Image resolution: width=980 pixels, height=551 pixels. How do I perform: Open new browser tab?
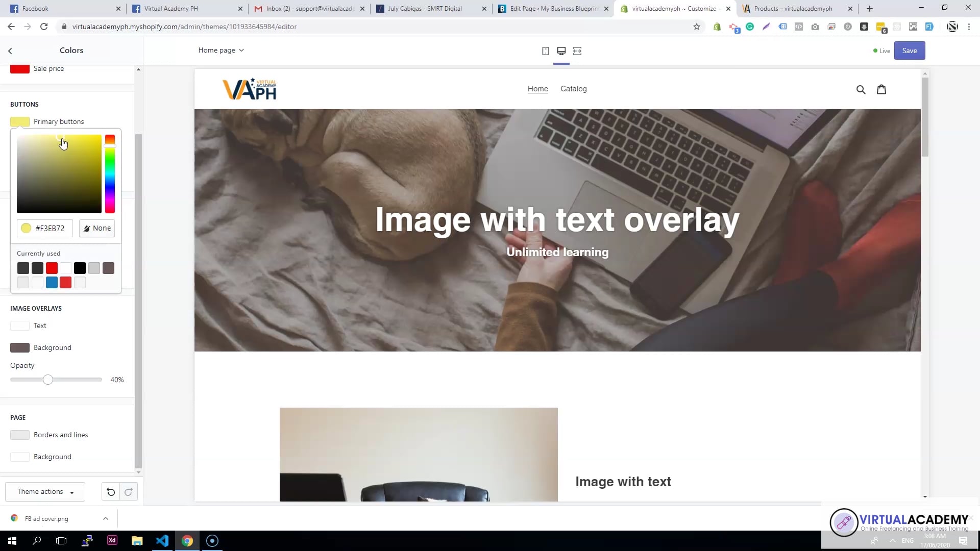(x=870, y=9)
